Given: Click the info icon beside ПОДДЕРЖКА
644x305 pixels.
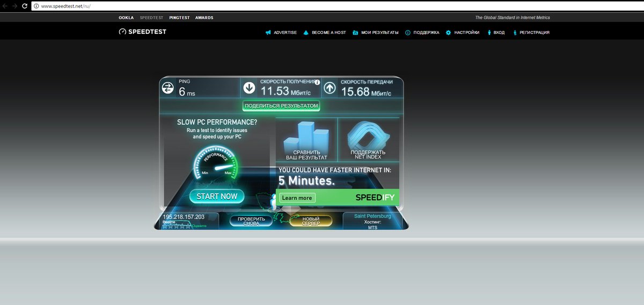Looking at the screenshot, I should [408, 33].
